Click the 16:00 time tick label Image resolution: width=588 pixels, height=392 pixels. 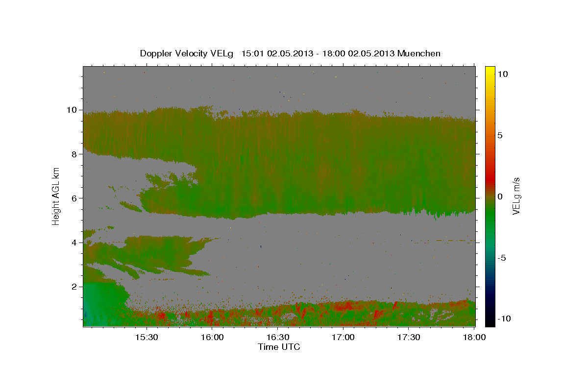tap(212, 337)
